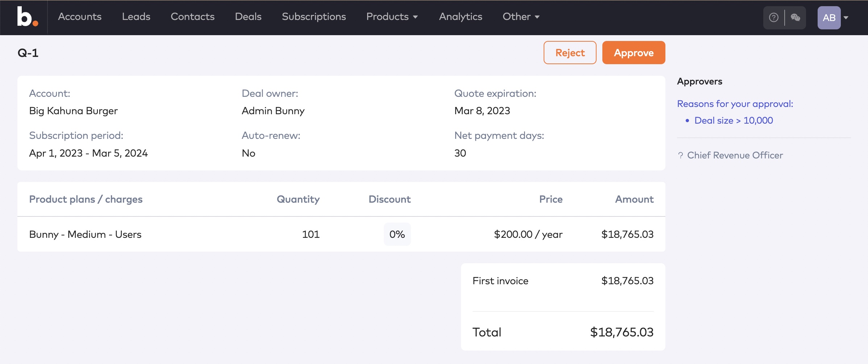Click the 'Total' label
The width and height of the screenshot is (868, 364).
[487, 332]
